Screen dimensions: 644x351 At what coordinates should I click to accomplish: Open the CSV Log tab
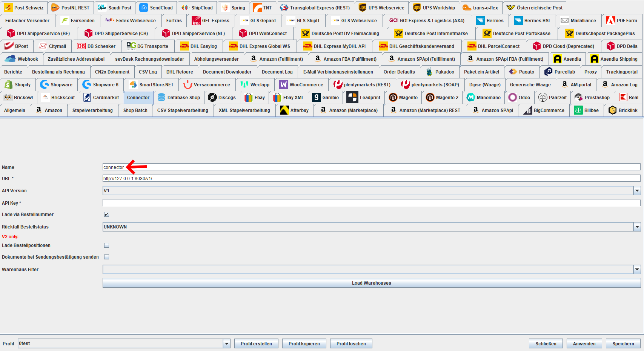(148, 72)
